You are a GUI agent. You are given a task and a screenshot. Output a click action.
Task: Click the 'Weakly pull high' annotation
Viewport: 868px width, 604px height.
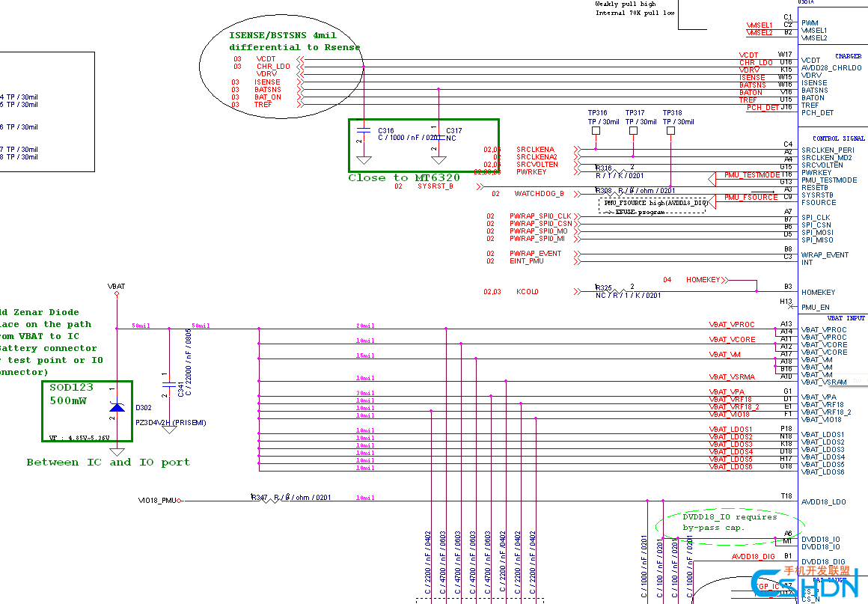[x=626, y=4]
